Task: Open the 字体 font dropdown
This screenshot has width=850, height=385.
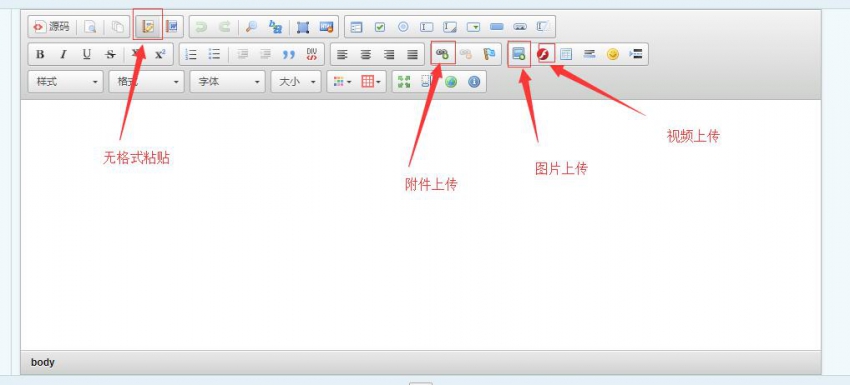Action: click(228, 82)
